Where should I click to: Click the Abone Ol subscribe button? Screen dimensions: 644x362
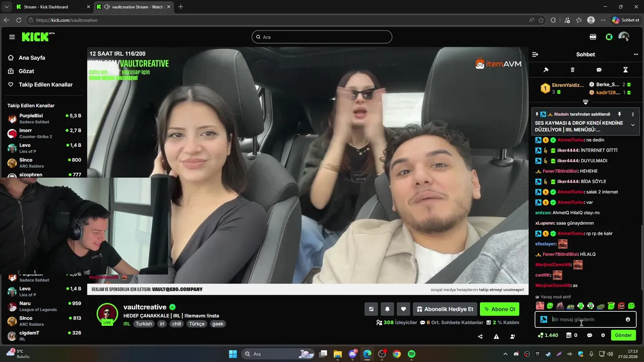click(500, 309)
